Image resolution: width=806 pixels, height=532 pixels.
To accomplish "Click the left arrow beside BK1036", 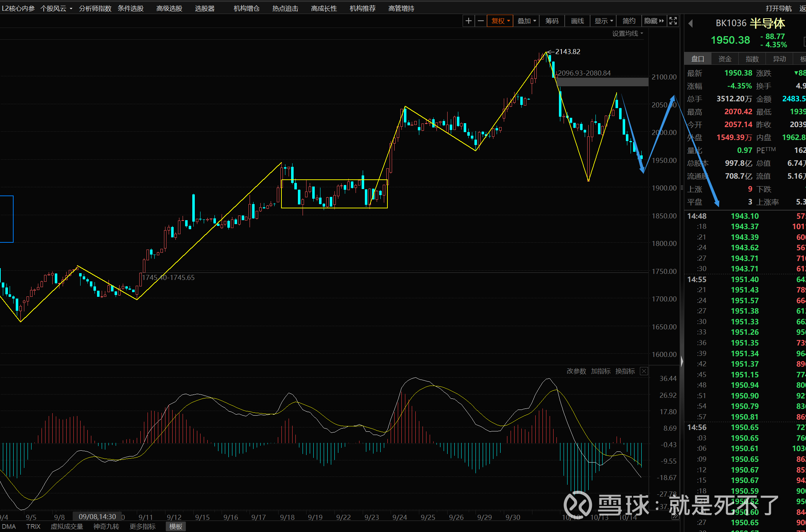I will [x=690, y=24].
